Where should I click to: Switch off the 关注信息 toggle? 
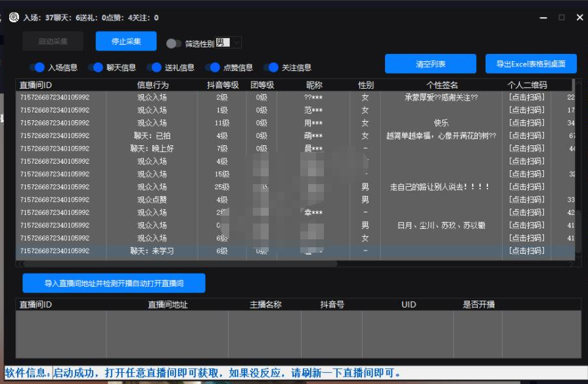(x=271, y=67)
